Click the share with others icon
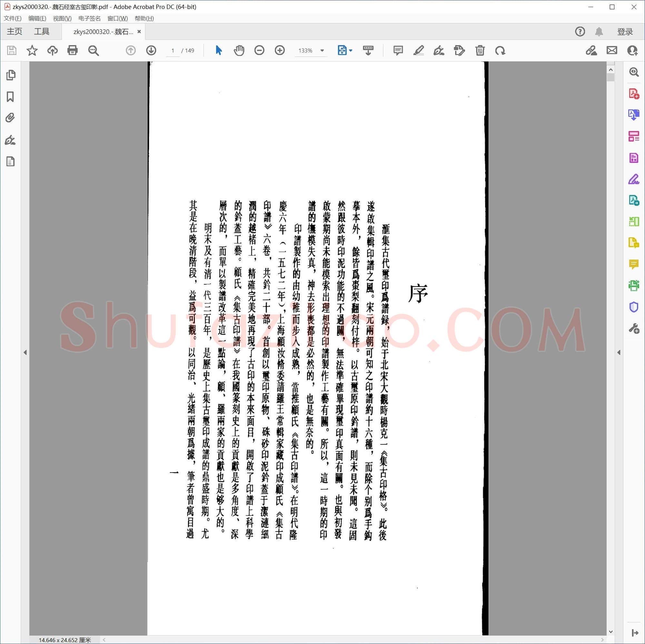The height and width of the screenshot is (644, 645). click(x=633, y=50)
